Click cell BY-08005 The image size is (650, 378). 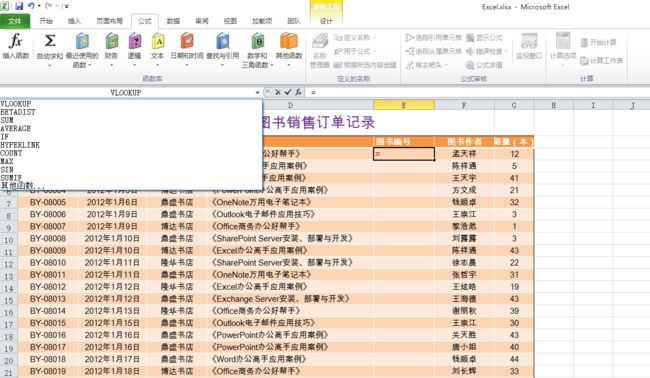point(48,202)
